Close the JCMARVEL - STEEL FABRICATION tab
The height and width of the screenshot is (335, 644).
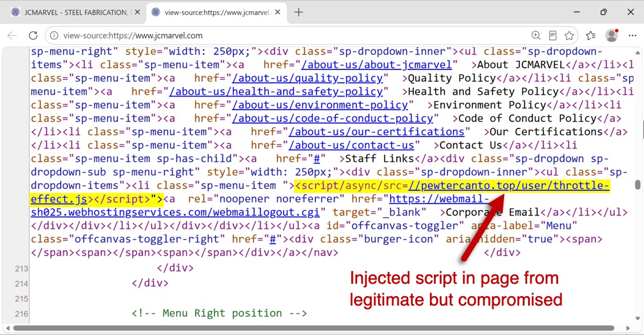(x=138, y=12)
